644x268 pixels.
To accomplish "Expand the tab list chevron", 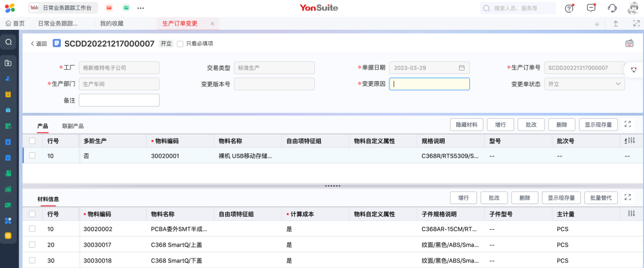I will pos(597,23).
